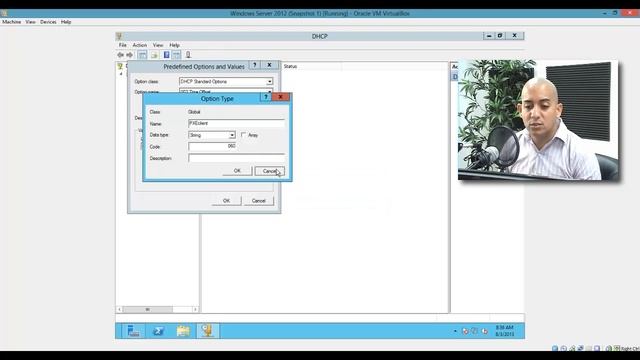
Task: Click the Name input field
Action: pos(237,123)
